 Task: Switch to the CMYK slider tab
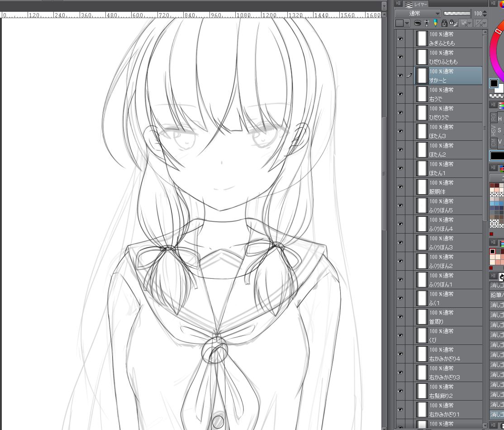tap(493, 143)
